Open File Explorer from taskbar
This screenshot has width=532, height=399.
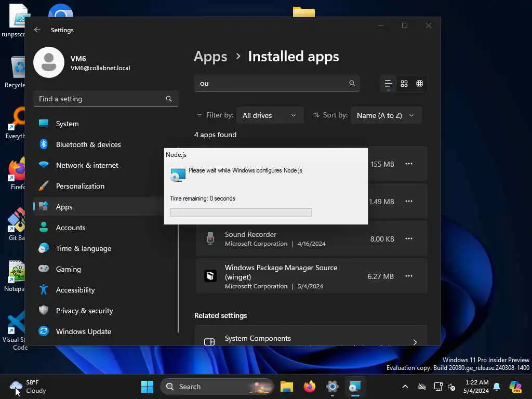[x=287, y=387]
